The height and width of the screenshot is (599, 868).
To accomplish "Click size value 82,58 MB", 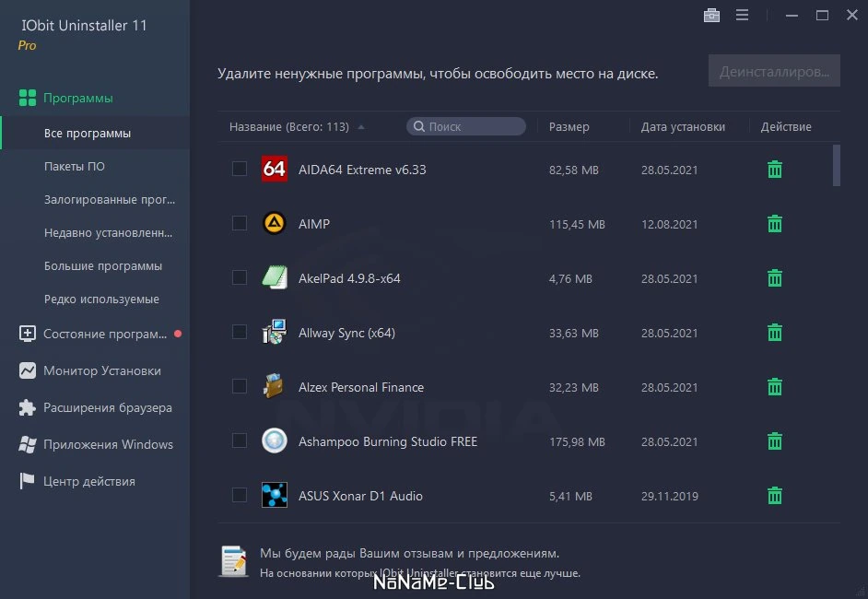I will [573, 170].
